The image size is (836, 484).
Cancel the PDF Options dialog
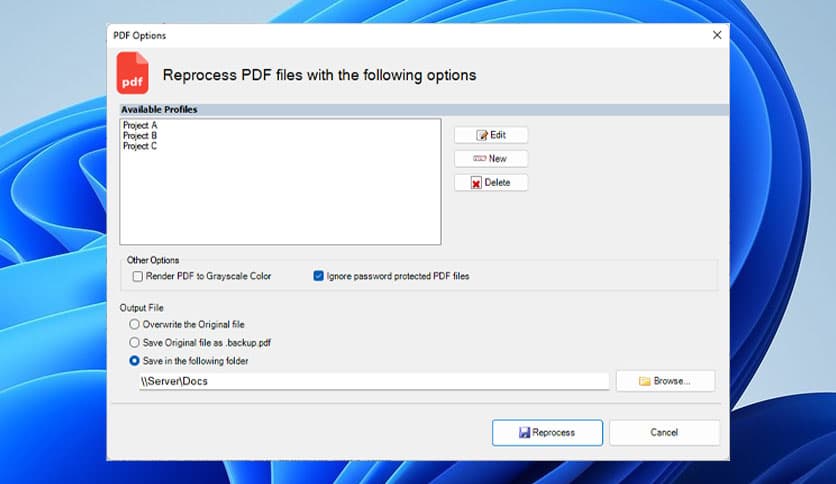664,432
